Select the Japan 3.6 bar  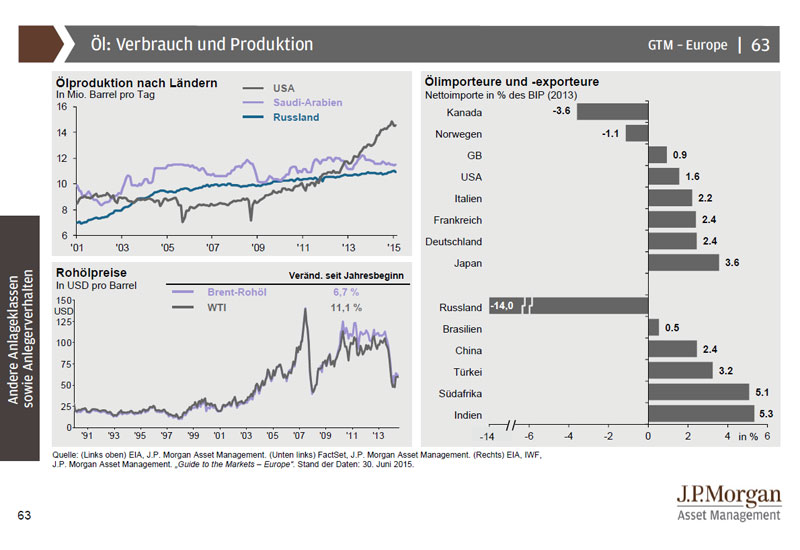[683, 263]
